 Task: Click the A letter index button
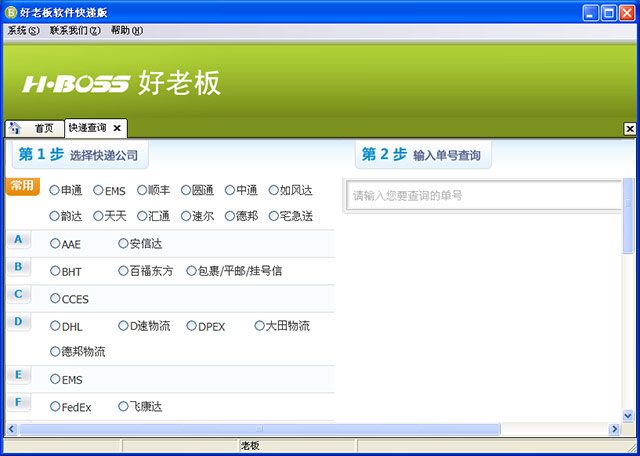(x=19, y=240)
